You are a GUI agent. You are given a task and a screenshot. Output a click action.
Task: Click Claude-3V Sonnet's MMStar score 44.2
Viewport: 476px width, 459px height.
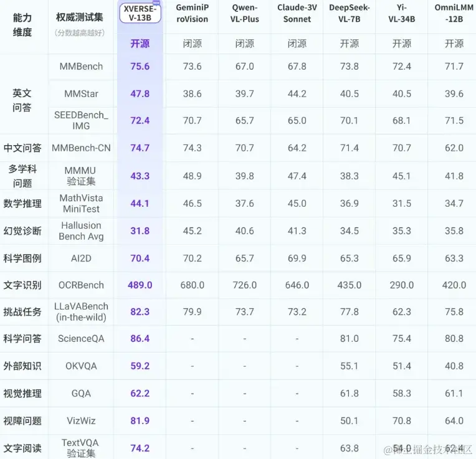(x=297, y=94)
